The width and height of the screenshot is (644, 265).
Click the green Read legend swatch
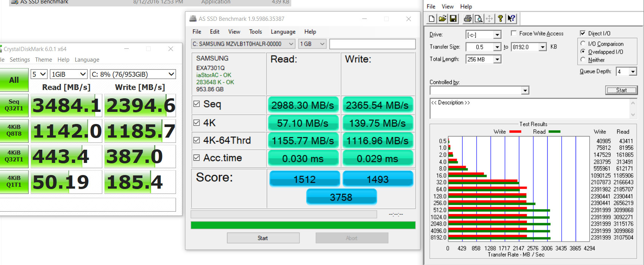click(x=554, y=132)
